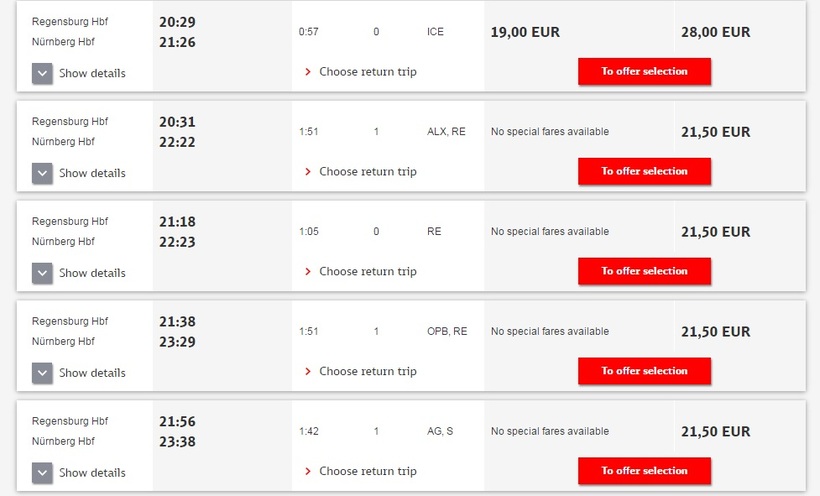
Task: Expand details arrow for the 21:18 RE train
Action: point(42,273)
